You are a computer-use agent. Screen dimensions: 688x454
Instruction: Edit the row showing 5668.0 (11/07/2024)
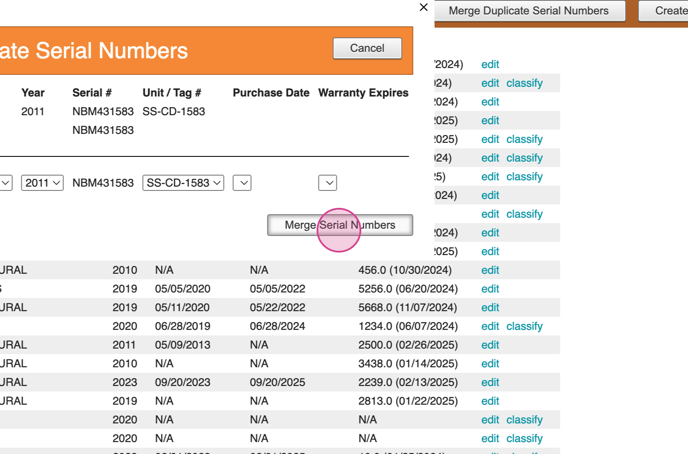(x=490, y=308)
